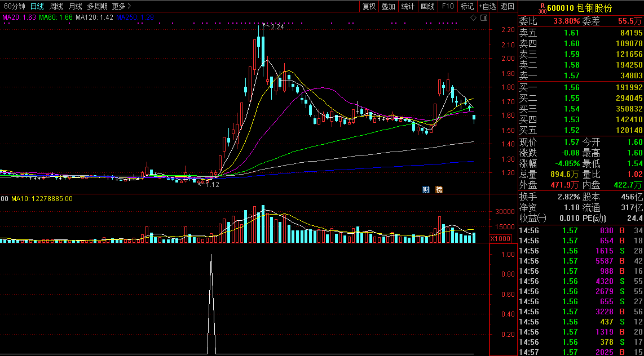Open the 财 financial badge on the chart
The image size is (644, 356).
[426, 189]
